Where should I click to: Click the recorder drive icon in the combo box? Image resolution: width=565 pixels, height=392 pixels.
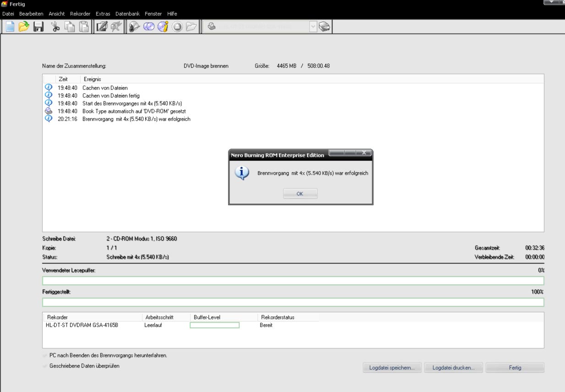212,27
